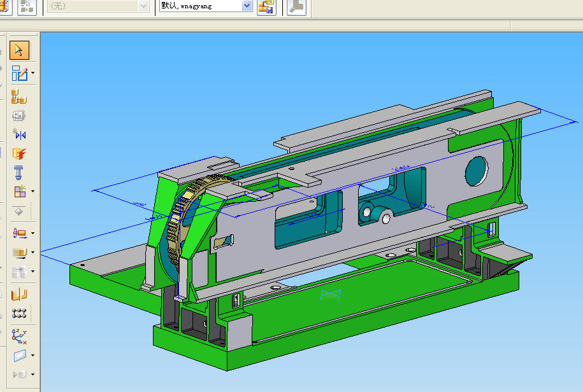Pick the teal pivot bracket with two holes
The height and width of the screenshot is (392, 583).
377,213
